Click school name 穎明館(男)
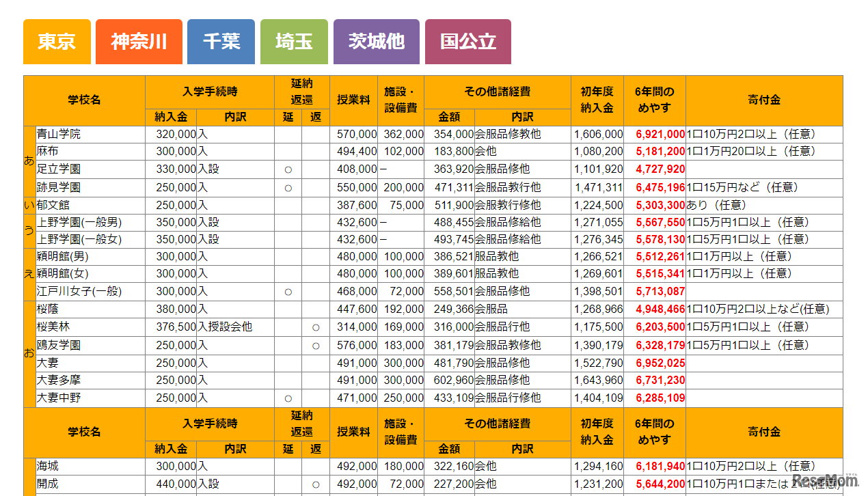Viewport: 868px width, 496px height. (63, 256)
